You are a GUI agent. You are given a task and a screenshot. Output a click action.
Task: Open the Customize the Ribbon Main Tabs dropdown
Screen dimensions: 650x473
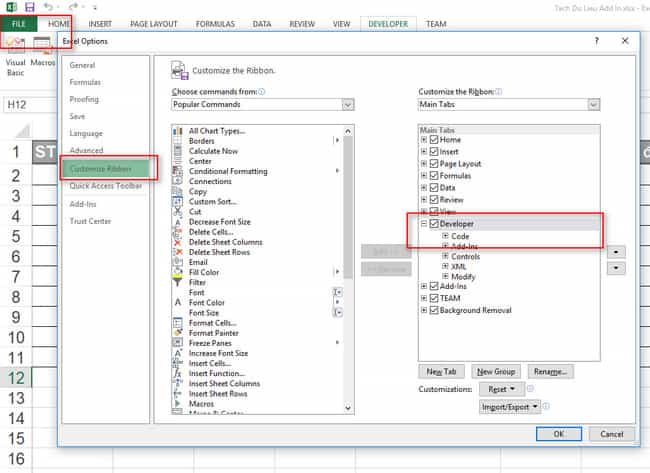594,104
